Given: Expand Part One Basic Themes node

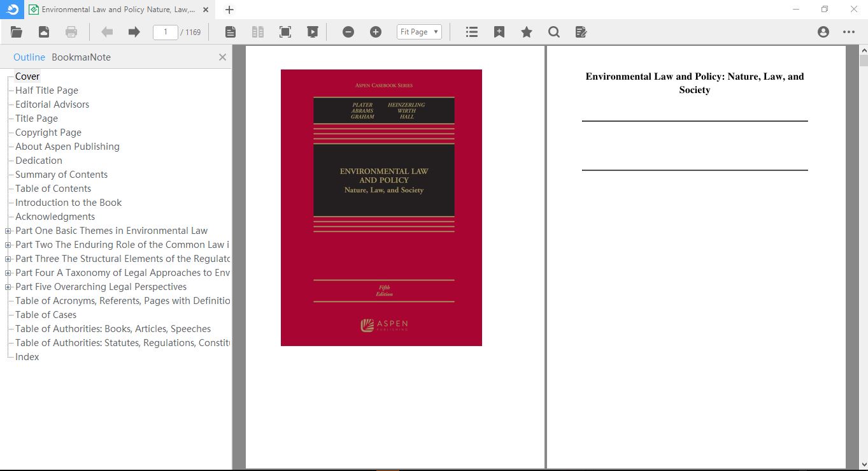Looking at the screenshot, I should click(8, 231).
